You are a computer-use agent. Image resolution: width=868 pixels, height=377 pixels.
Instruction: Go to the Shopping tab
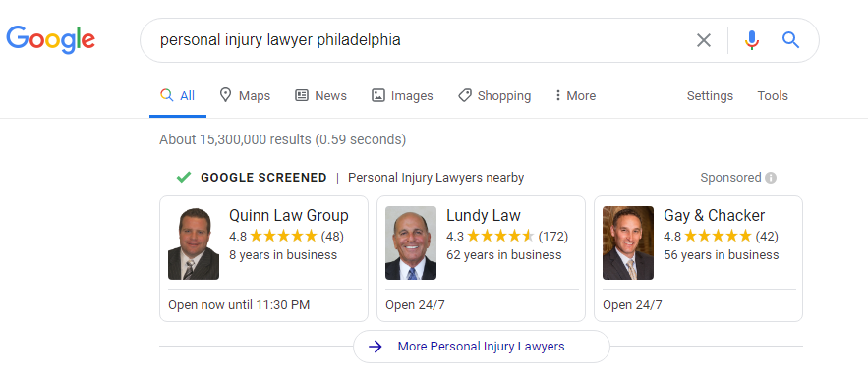494,95
